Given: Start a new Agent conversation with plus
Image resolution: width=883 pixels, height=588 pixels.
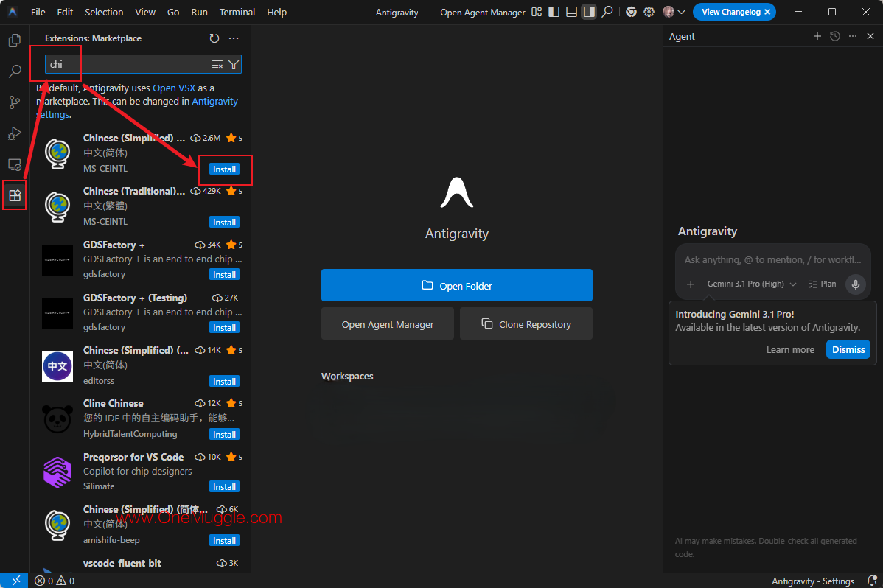Looking at the screenshot, I should (817, 36).
